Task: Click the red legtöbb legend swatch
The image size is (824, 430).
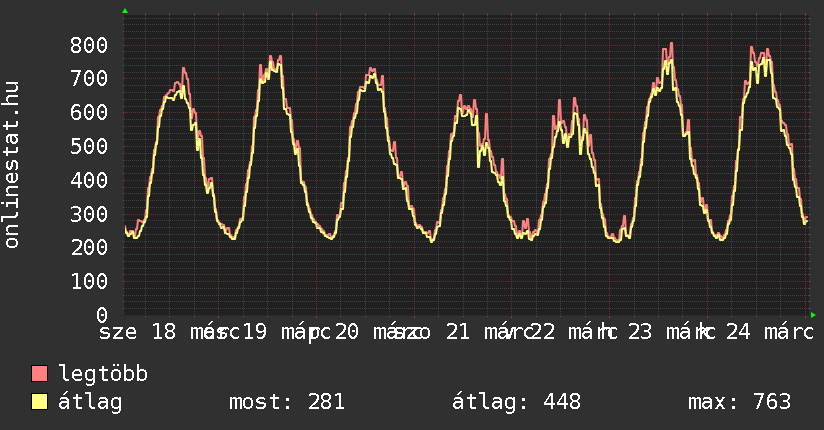Action: (x=40, y=375)
